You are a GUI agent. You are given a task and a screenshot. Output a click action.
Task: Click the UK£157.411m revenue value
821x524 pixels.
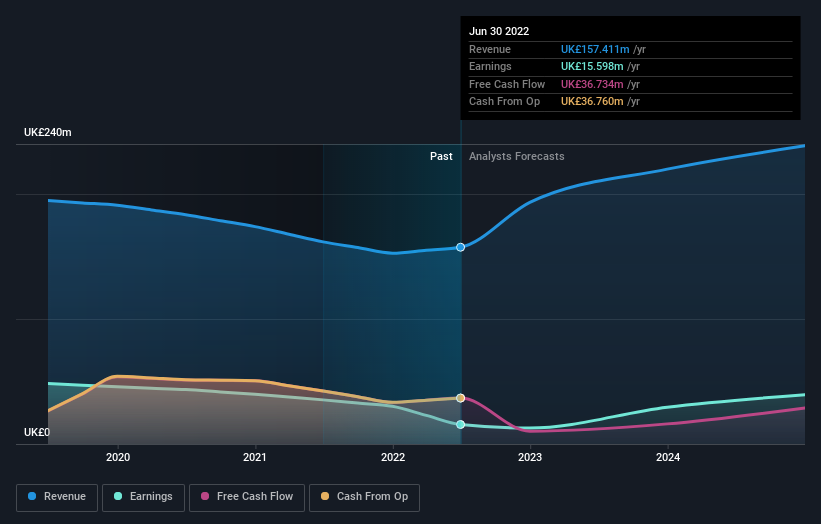tap(595, 49)
